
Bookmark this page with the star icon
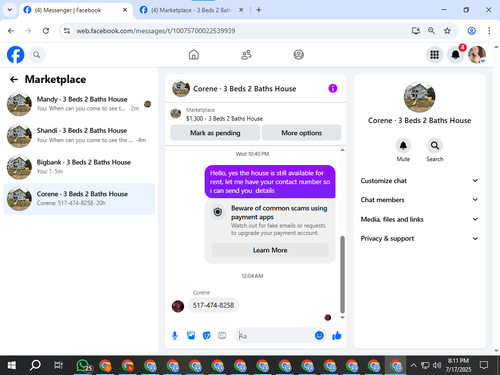tap(447, 31)
